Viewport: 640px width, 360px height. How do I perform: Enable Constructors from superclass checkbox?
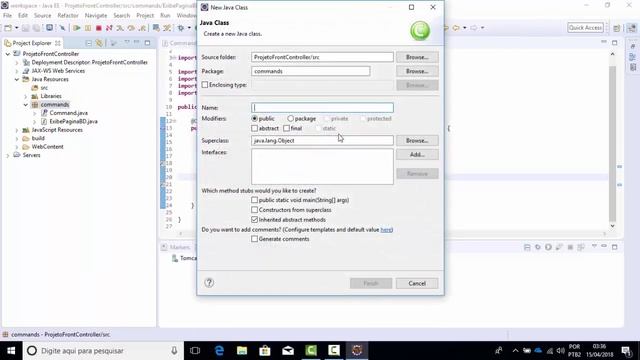coord(254,210)
